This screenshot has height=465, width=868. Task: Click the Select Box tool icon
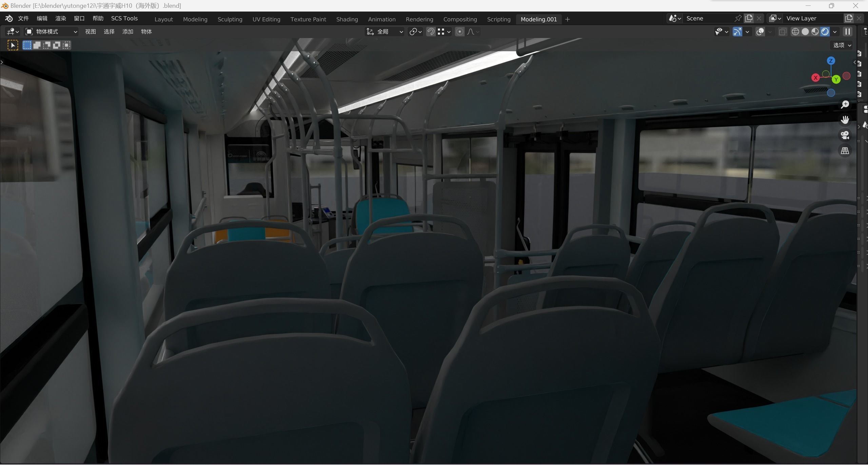pos(13,45)
